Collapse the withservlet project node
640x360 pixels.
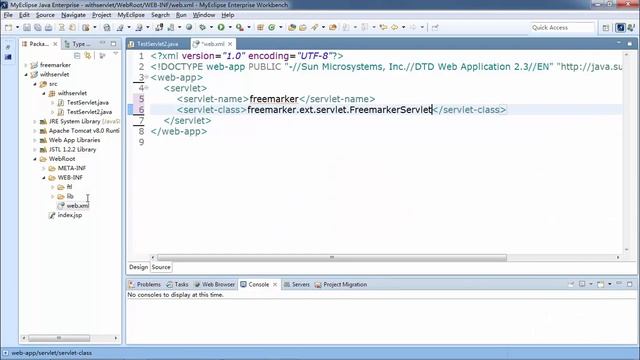pyautogui.click(x=26, y=74)
